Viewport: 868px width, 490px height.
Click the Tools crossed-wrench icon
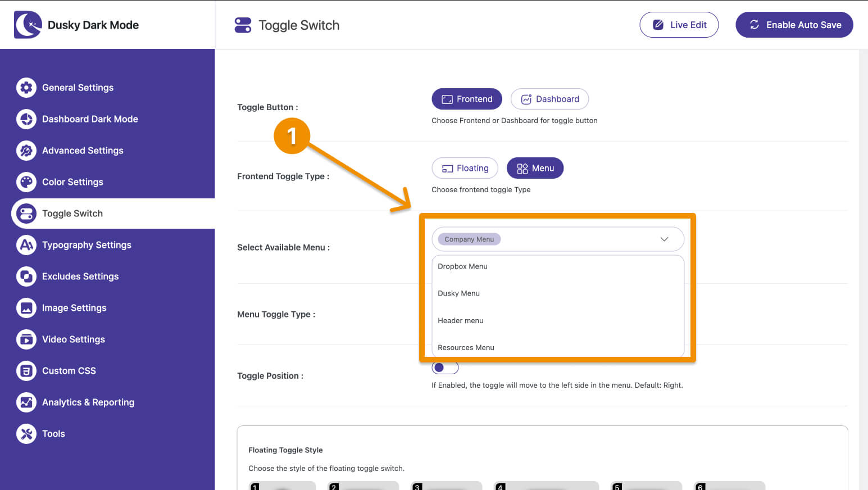click(x=26, y=434)
